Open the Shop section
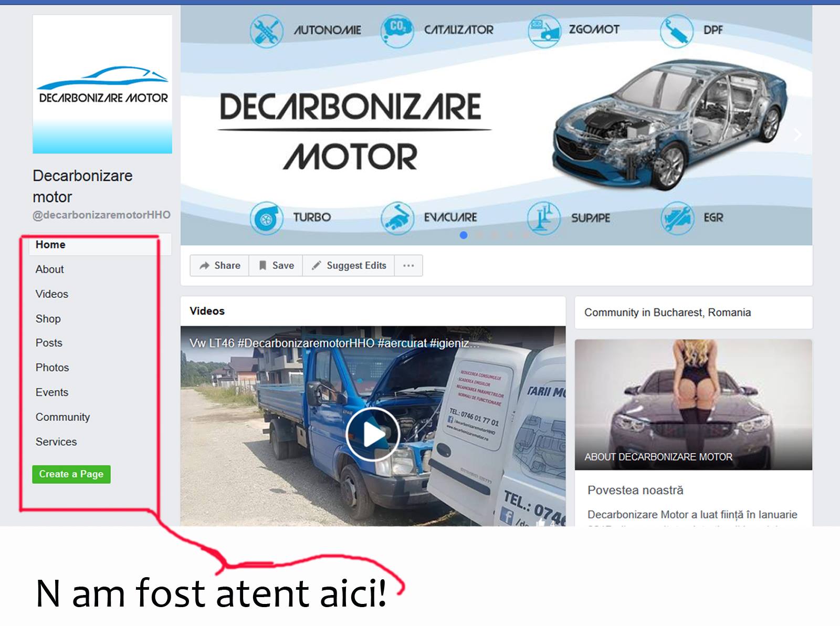 pyautogui.click(x=48, y=319)
